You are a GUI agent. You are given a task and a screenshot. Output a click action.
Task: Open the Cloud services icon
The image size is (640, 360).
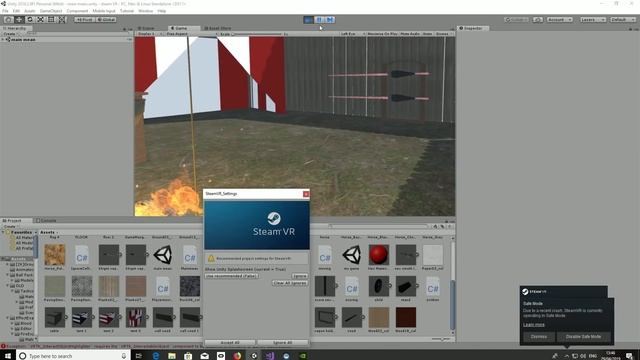click(538, 19)
